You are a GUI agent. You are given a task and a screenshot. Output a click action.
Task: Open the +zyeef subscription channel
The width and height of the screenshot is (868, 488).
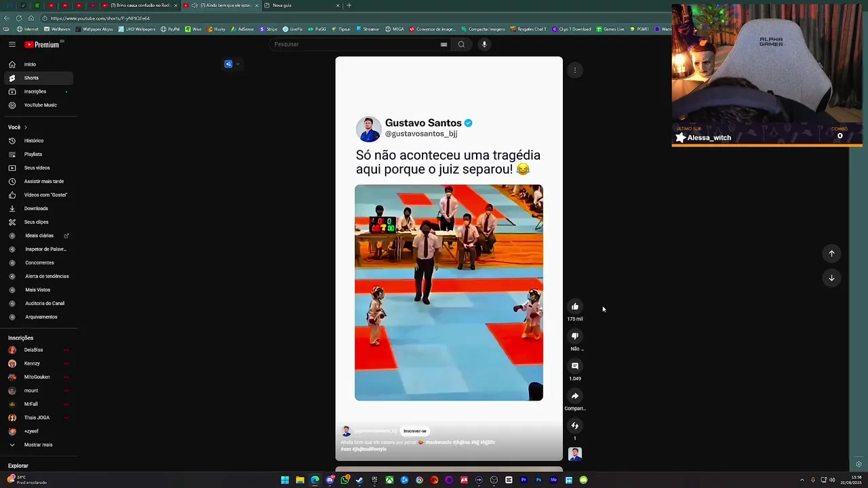click(x=39, y=431)
